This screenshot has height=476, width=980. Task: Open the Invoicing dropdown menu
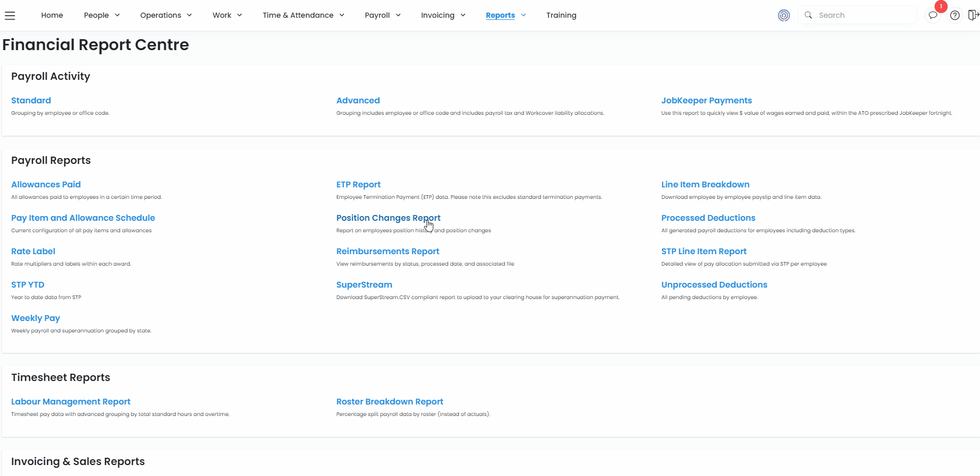click(443, 15)
